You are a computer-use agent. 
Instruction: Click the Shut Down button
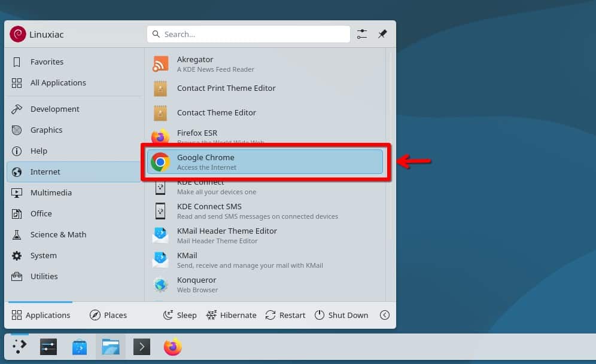[x=341, y=315]
